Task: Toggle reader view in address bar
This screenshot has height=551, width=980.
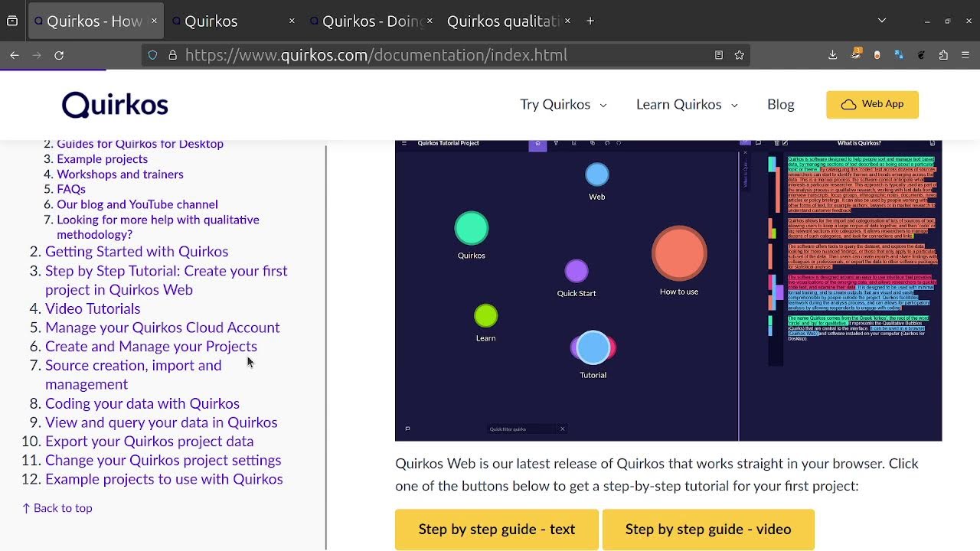Action: pyautogui.click(x=718, y=55)
